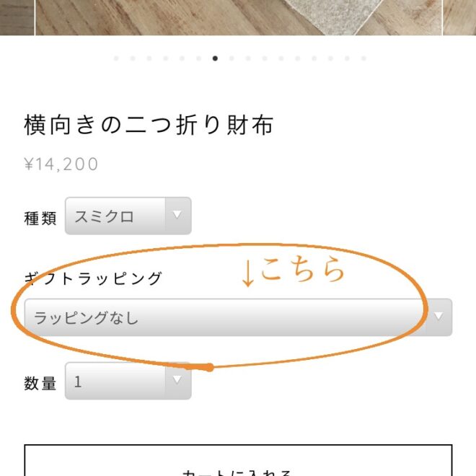Select the dot right after the active dot

(x=232, y=58)
